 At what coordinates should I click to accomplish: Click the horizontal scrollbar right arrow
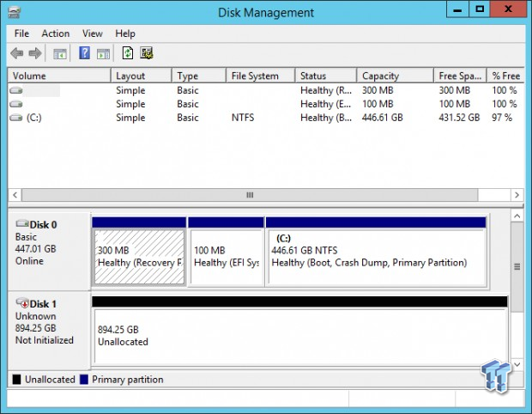coord(517,195)
